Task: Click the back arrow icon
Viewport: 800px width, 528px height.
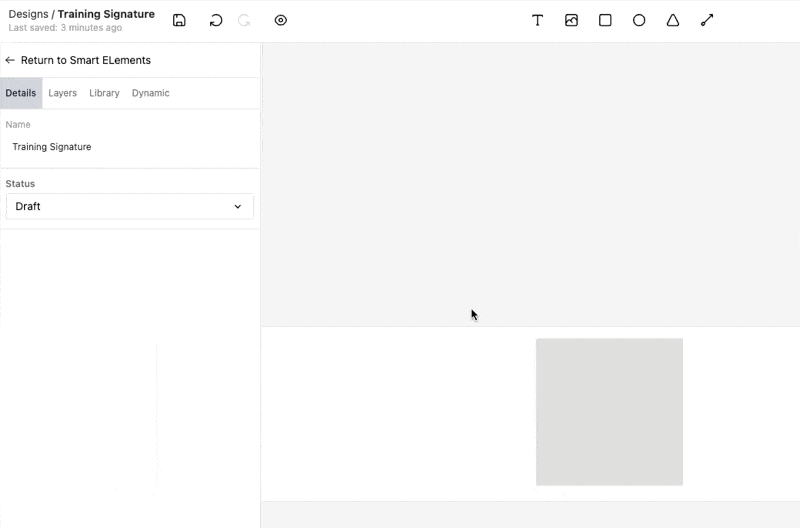Action: click(10, 60)
